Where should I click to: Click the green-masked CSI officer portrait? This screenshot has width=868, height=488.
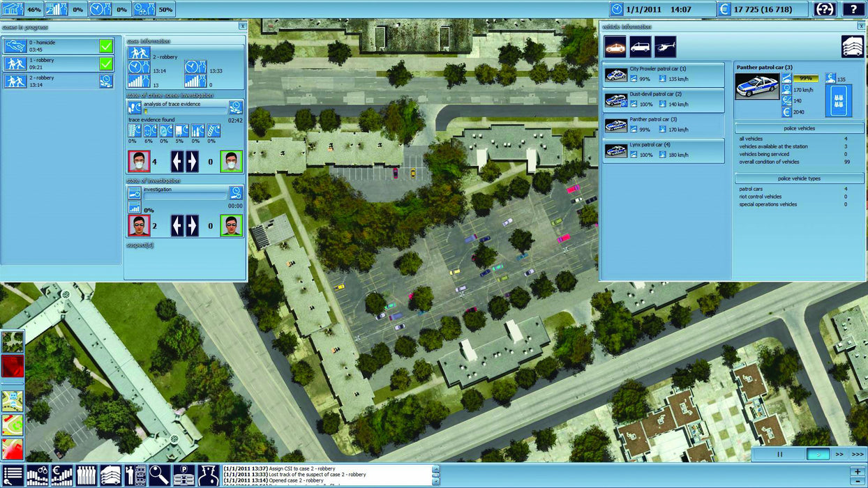tap(230, 161)
